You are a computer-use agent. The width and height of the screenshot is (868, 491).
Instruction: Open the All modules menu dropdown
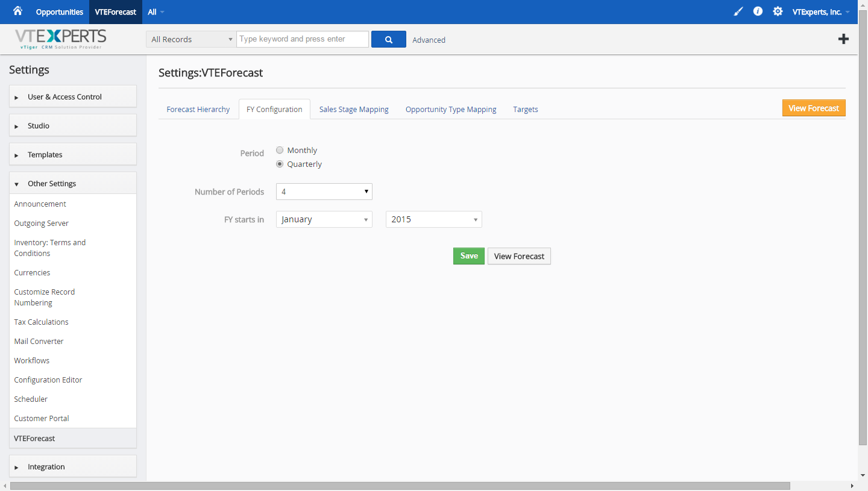point(156,12)
